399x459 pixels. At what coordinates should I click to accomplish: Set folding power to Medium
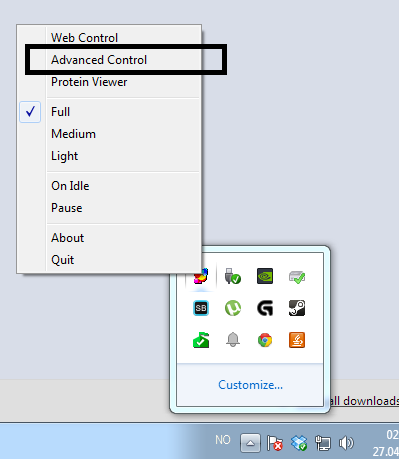[x=109, y=134]
